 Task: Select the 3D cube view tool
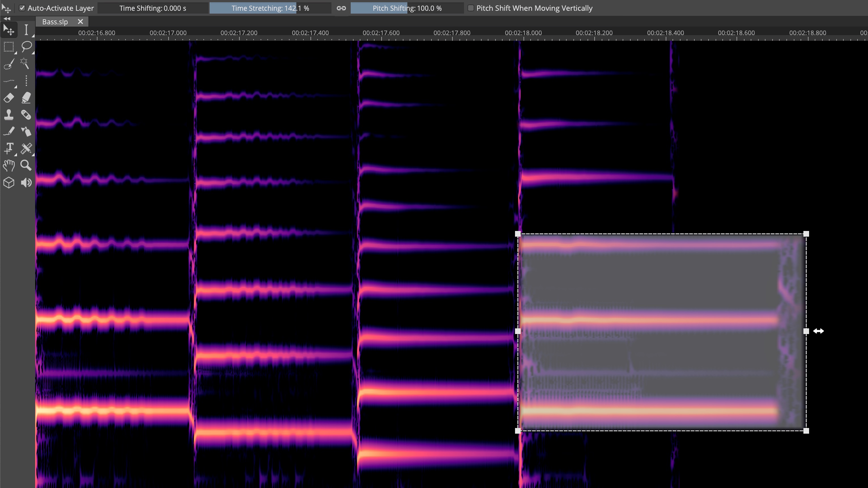click(x=9, y=183)
